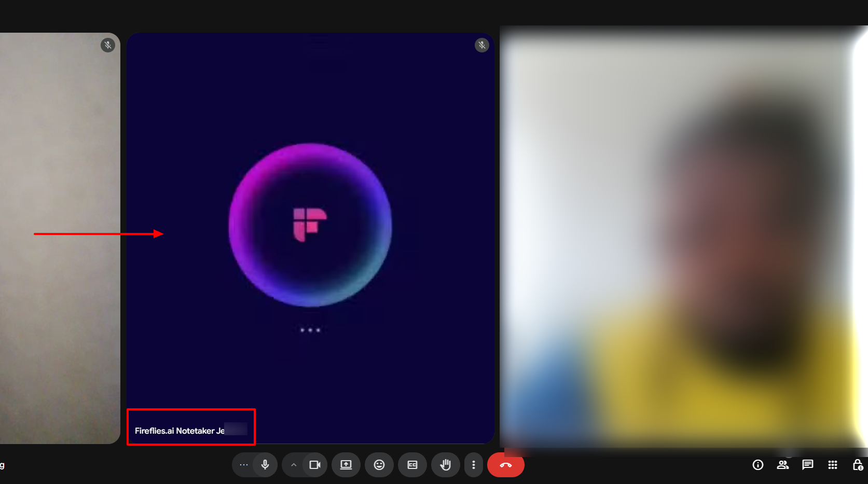Open audio settings three-dot pill
The image size is (868, 484).
(244, 465)
